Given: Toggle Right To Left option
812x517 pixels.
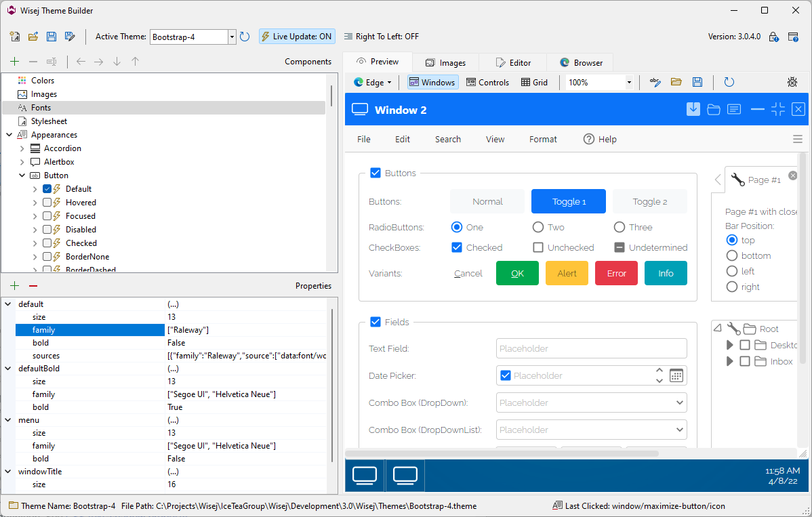Looking at the screenshot, I should point(382,36).
